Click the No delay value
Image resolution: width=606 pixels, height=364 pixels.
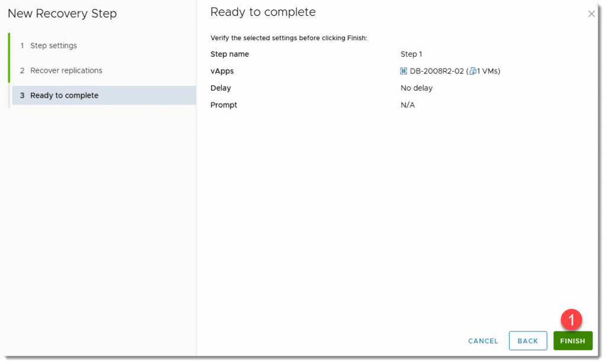(417, 88)
